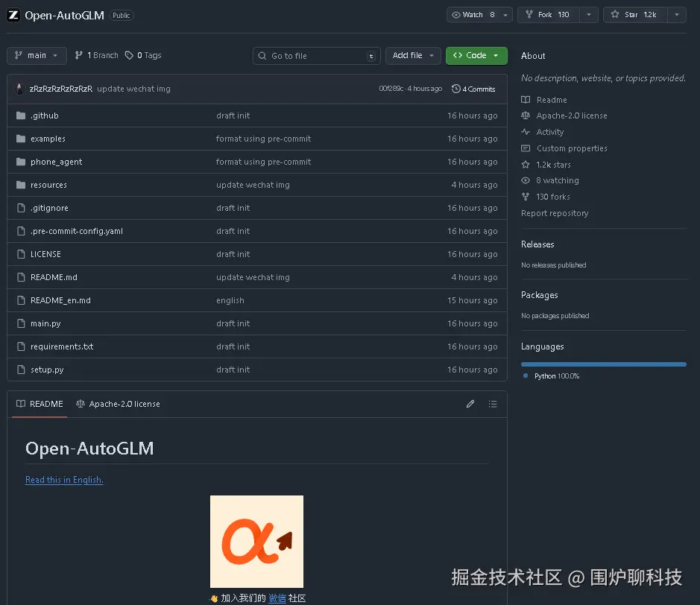View 0 Tags link
700x605 pixels.
tap(143, 55)
